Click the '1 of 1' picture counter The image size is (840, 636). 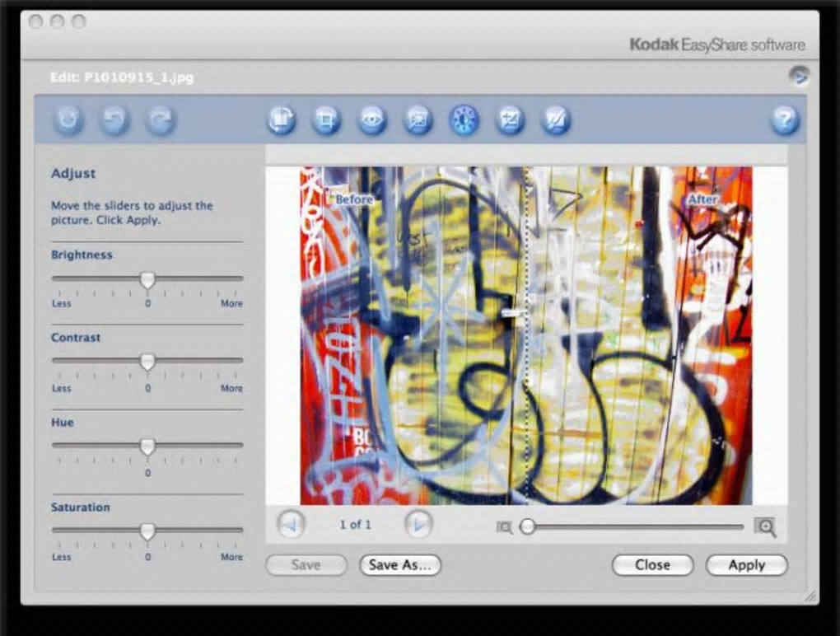point(355,525)
